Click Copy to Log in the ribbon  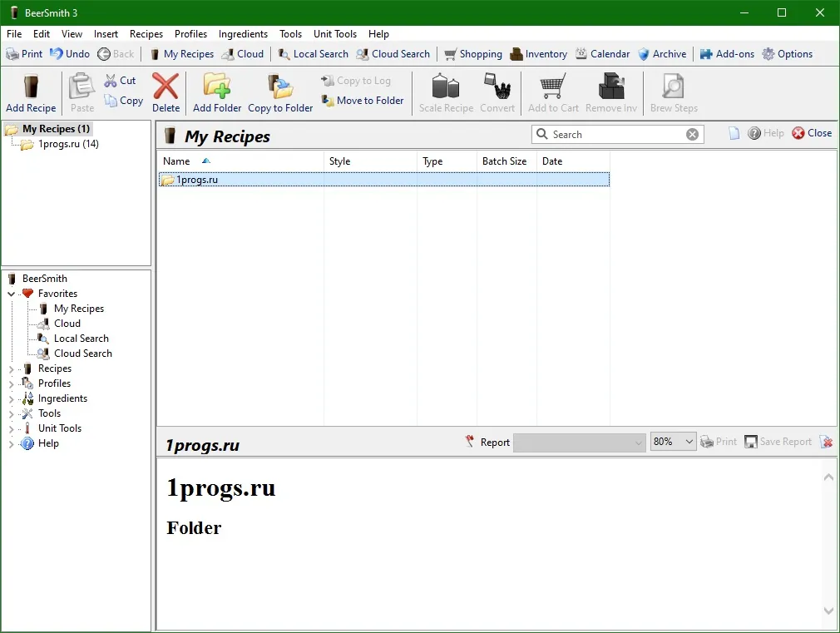point(356,81)
